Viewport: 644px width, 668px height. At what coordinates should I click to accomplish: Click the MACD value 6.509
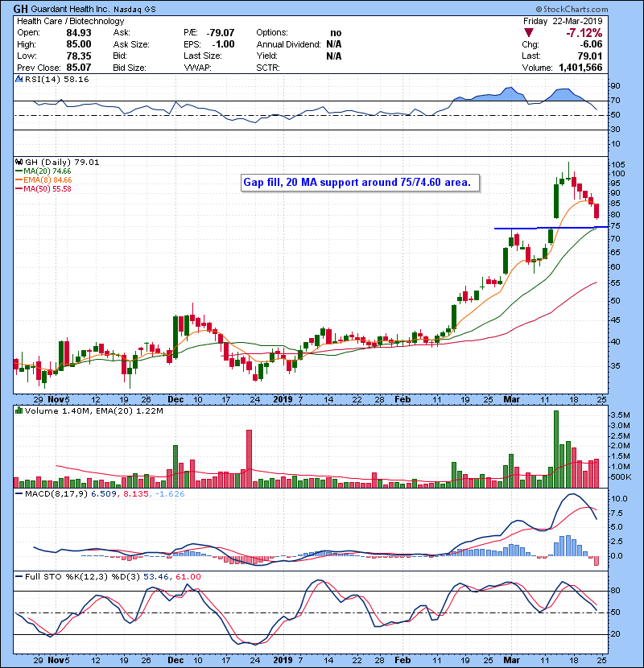[x=104, y=494]
